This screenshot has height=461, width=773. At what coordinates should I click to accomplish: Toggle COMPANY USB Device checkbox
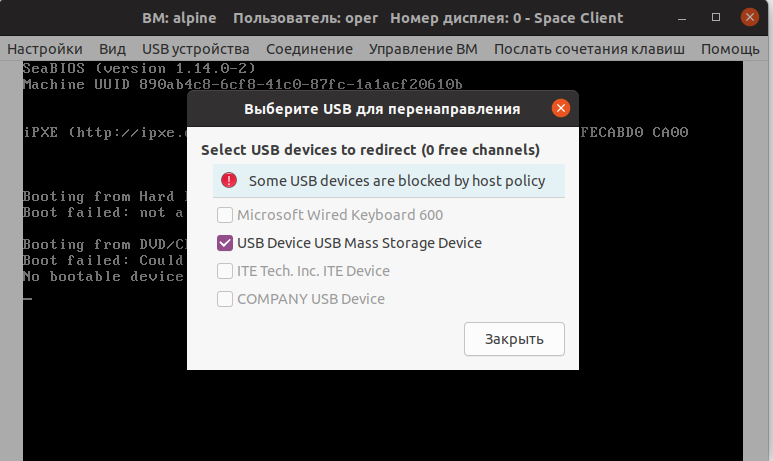coord(225,299)
